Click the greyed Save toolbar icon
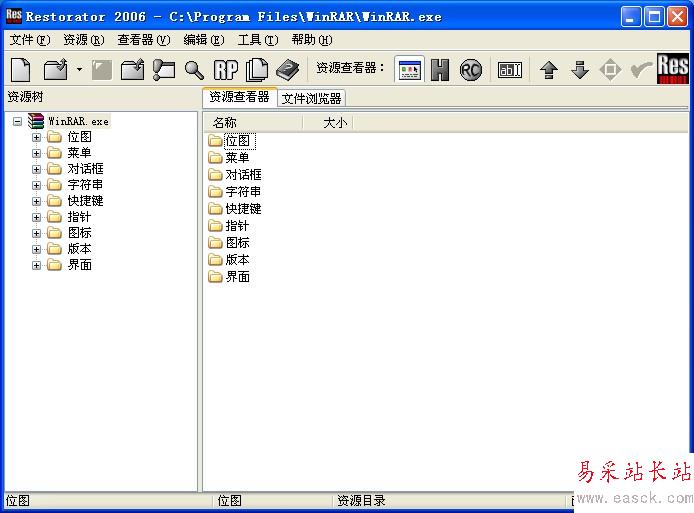 tap(102, 70)
